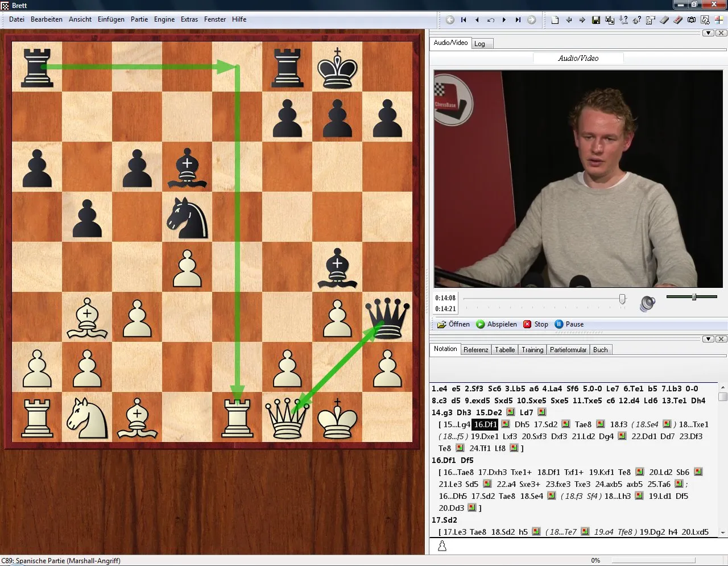Click the camera snapshot icon
The height and width of the screenshot is (566, 728).
click(x=692, y=20)
